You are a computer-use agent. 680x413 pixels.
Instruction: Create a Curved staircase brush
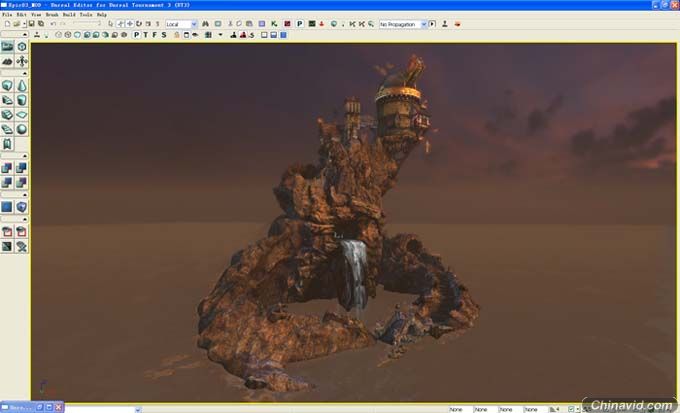coord(7,100)
